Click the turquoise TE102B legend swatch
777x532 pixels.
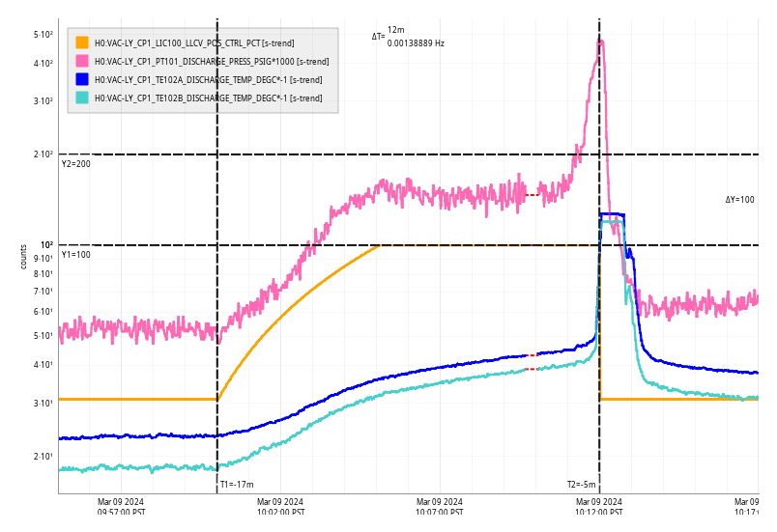82,98
